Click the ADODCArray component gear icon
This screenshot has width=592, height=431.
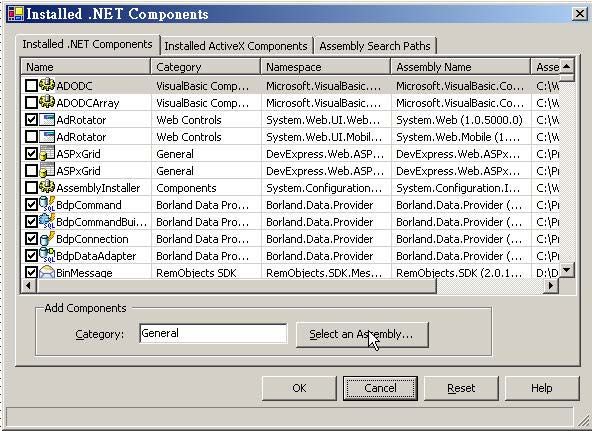tap(47, 102)
